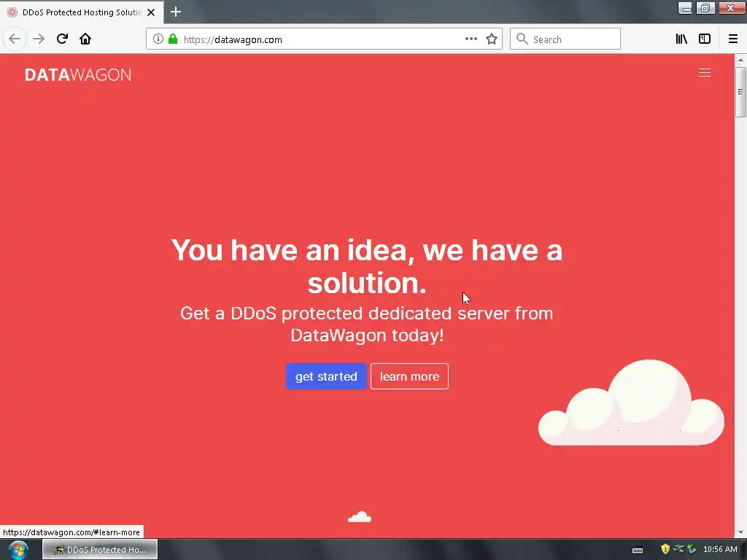Click scrollbar down arrow
Viewport: 747px width, 560px height.
pyautogui.click(x=740, y=532)
